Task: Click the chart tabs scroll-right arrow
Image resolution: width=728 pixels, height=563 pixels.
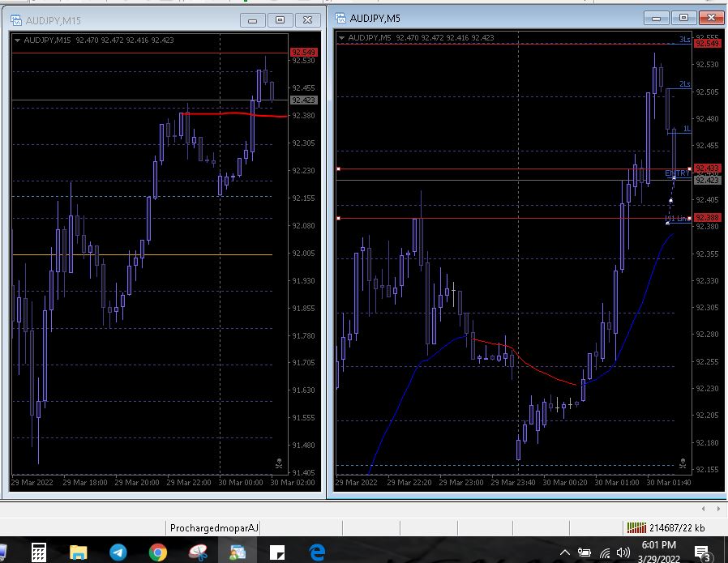Action: (x=718, y=509)
